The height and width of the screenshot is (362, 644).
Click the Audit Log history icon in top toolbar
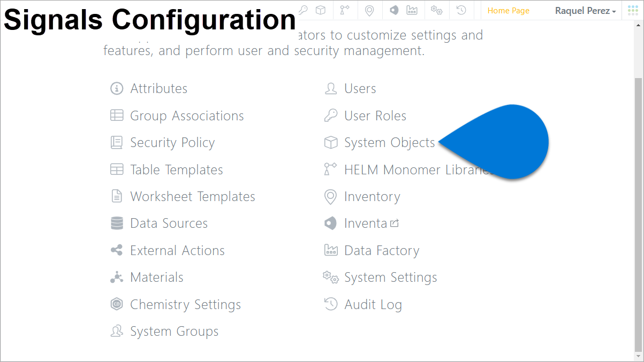click(x=461, y=10)
